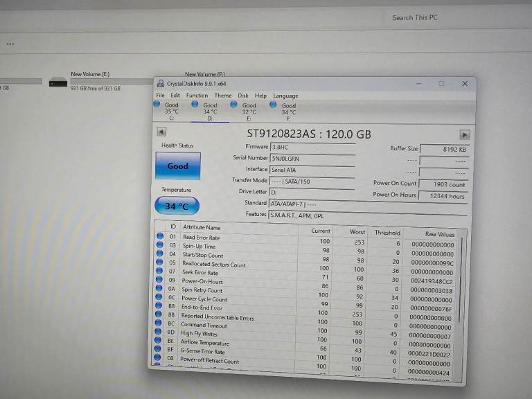This screenshot has height=399, width=532.
Task: Open the three-dots menu in File Explorer
Action: tap(10, 44)
